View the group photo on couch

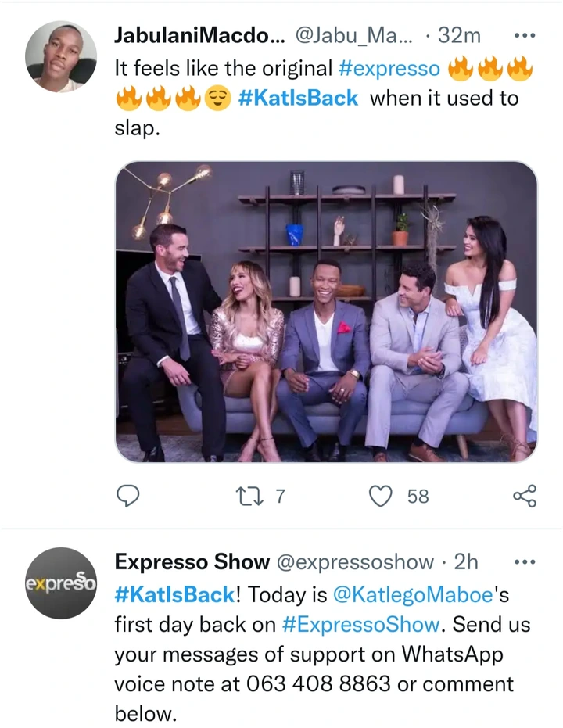pyautogui.click(x=326, y=311)
